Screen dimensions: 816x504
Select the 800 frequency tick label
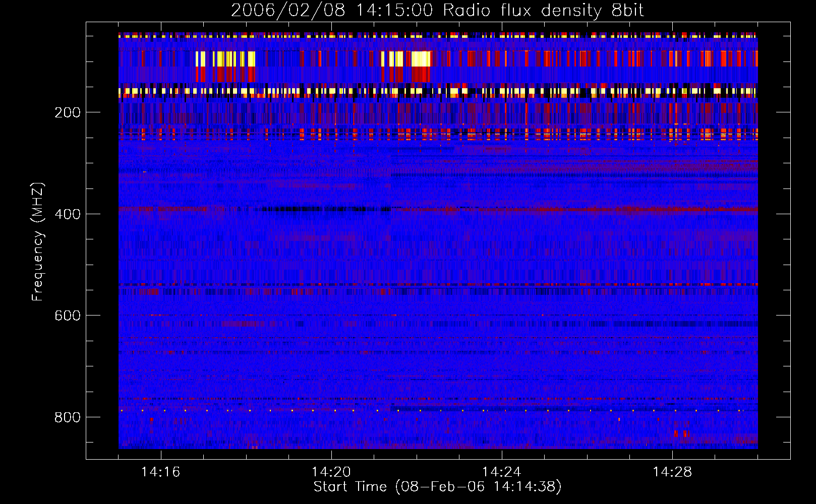click(x=67, y=417)
